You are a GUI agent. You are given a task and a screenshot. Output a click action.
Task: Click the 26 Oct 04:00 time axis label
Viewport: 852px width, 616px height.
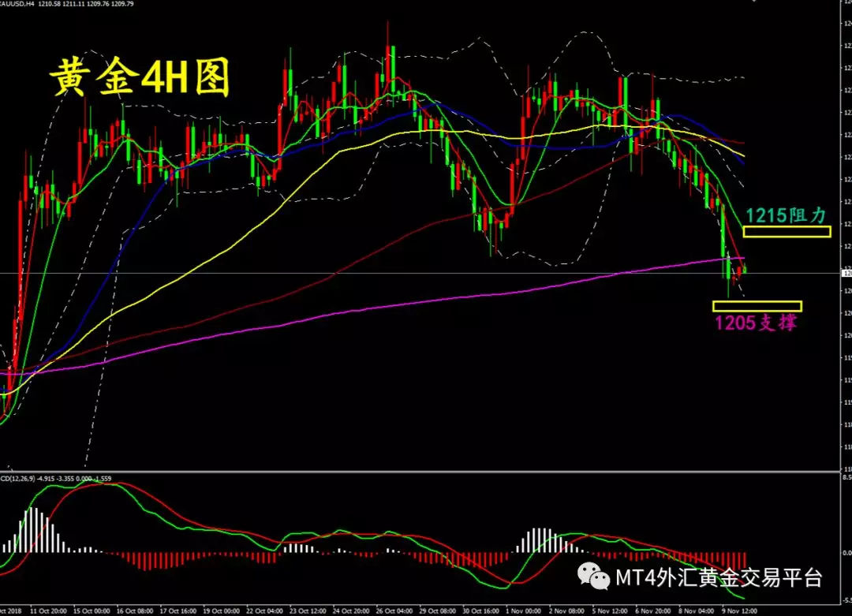coord(395,610)
